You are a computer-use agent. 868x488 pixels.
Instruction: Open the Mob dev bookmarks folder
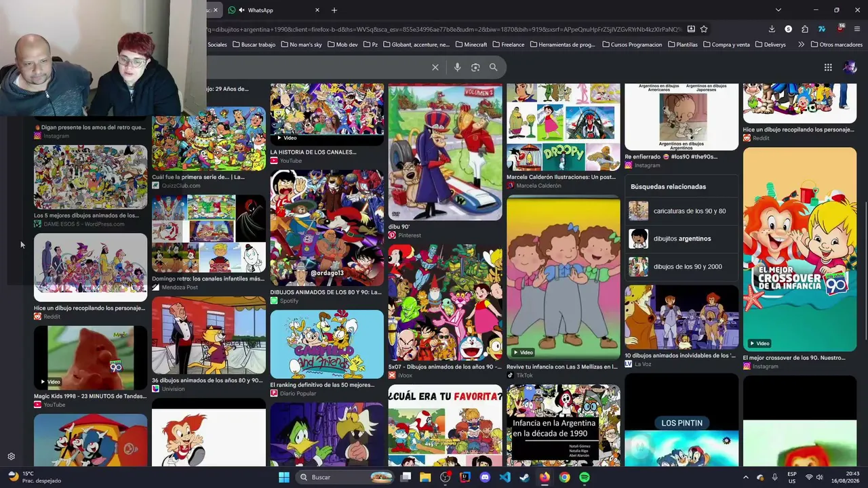(342, 45)
